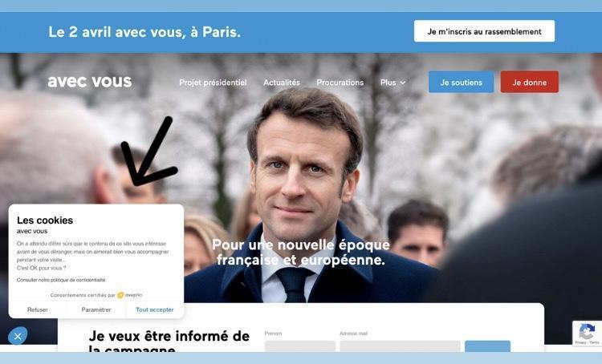Click the yellow axeptio logo icon
The image size is (602, 364).
120,295
